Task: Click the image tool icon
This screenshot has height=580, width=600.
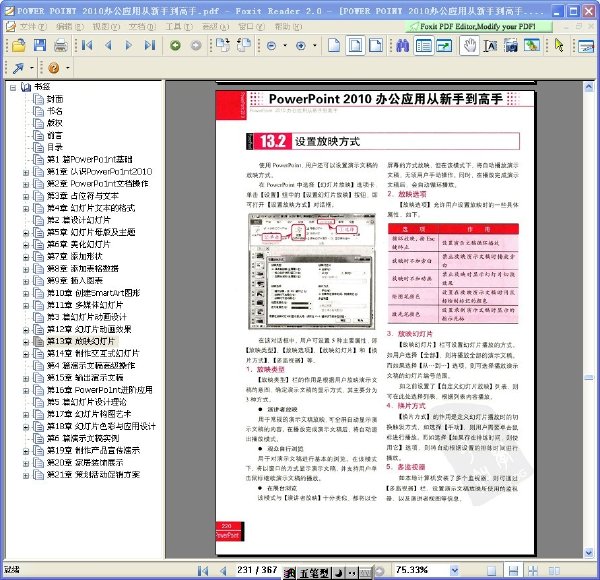Action: coord(532,46)
